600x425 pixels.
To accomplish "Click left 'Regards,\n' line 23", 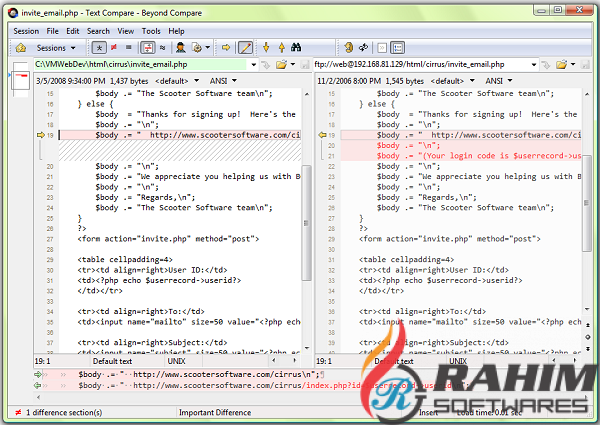I will coord(166,197).
